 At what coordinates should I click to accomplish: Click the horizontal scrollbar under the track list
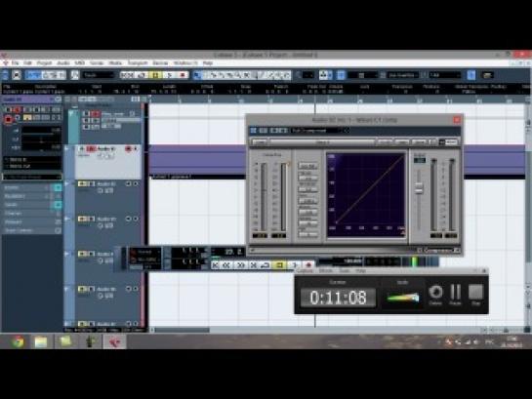point(183,330)
